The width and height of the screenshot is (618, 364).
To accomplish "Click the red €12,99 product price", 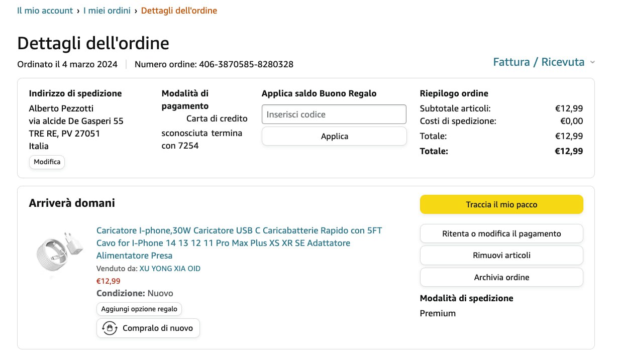I will (109, 281).
